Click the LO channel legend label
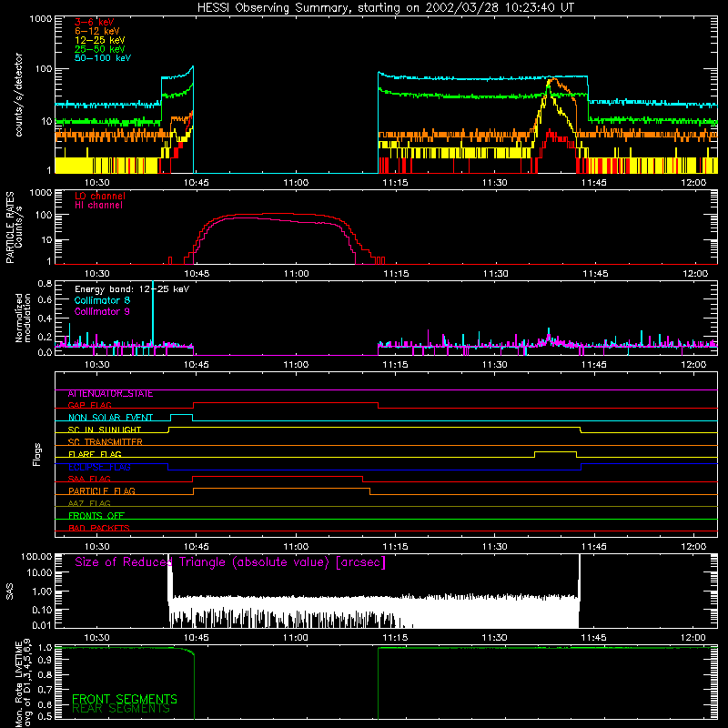 [x=100, y=196]
